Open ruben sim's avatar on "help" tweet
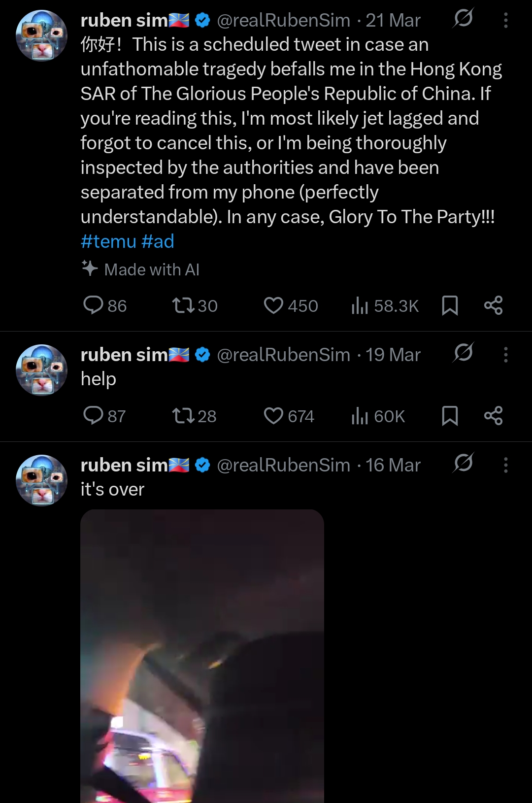This screenshot has width=532, height=803. click(x=42, y=369)
